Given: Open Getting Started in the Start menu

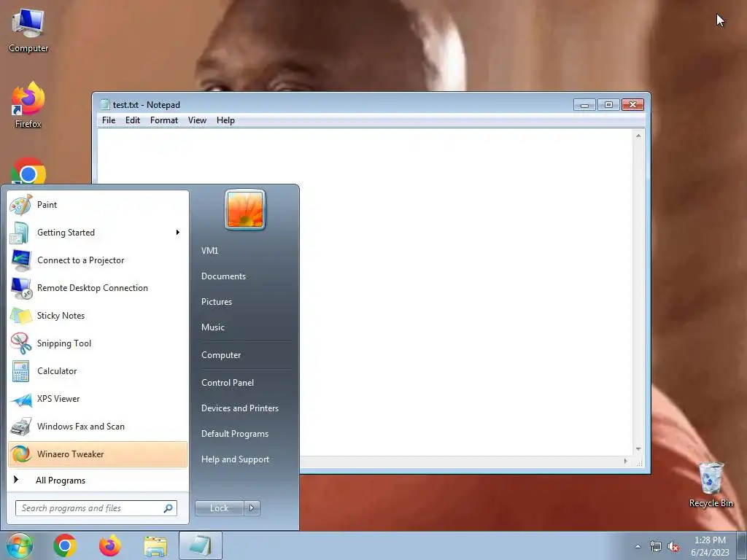Looking at the screenshot, I should coord(98,233).
